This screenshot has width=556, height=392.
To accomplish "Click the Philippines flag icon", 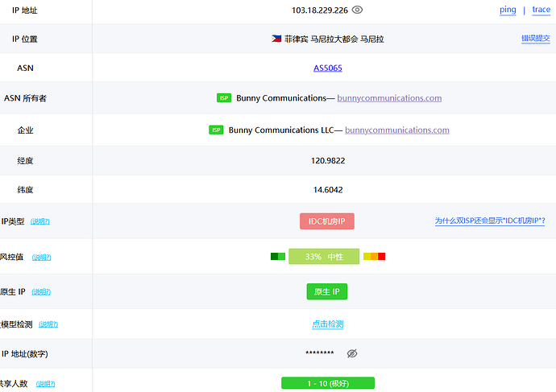I will [x=276, y=39].
